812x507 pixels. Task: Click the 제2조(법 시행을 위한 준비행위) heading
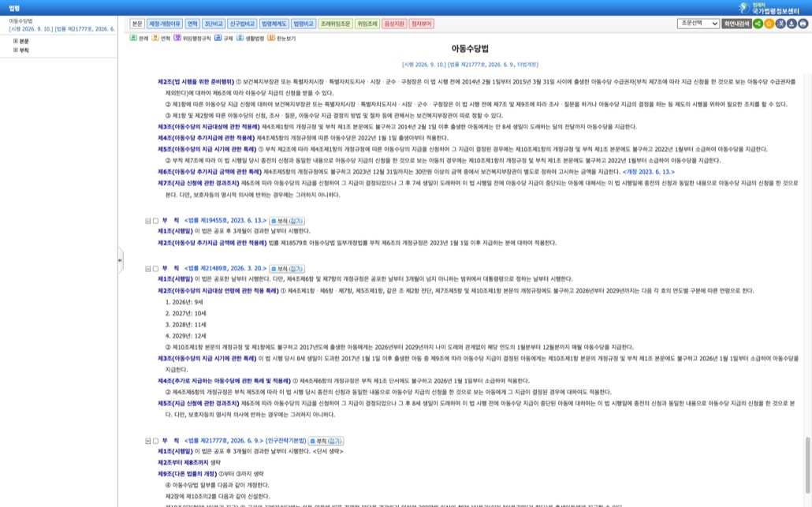click(196, 81)
